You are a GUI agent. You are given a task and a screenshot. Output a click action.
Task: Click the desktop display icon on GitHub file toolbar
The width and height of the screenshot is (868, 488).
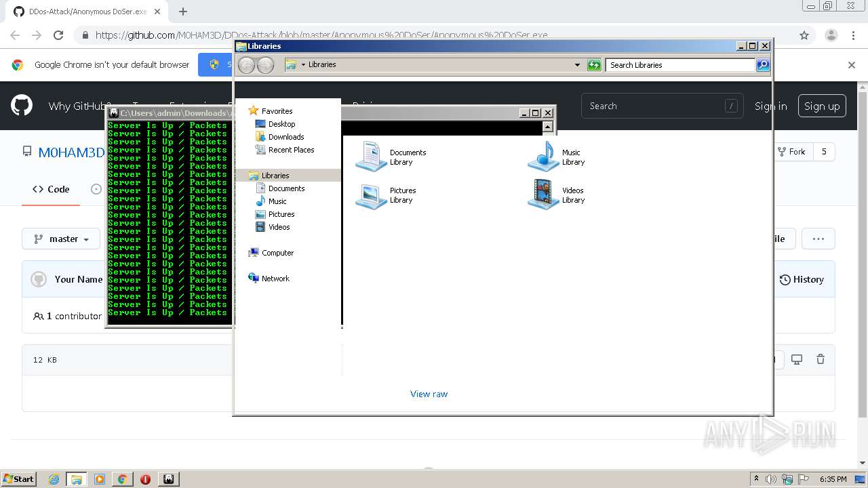(x=797, y=359)
